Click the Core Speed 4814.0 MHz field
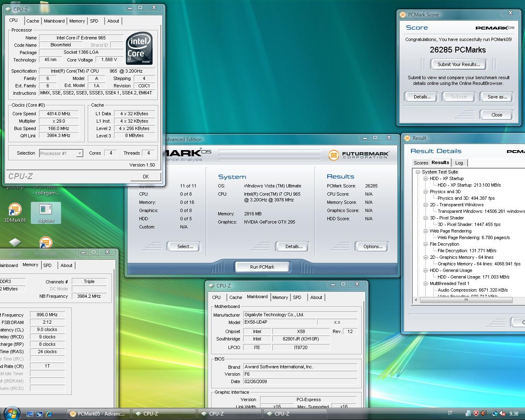 tap(59, 114)
